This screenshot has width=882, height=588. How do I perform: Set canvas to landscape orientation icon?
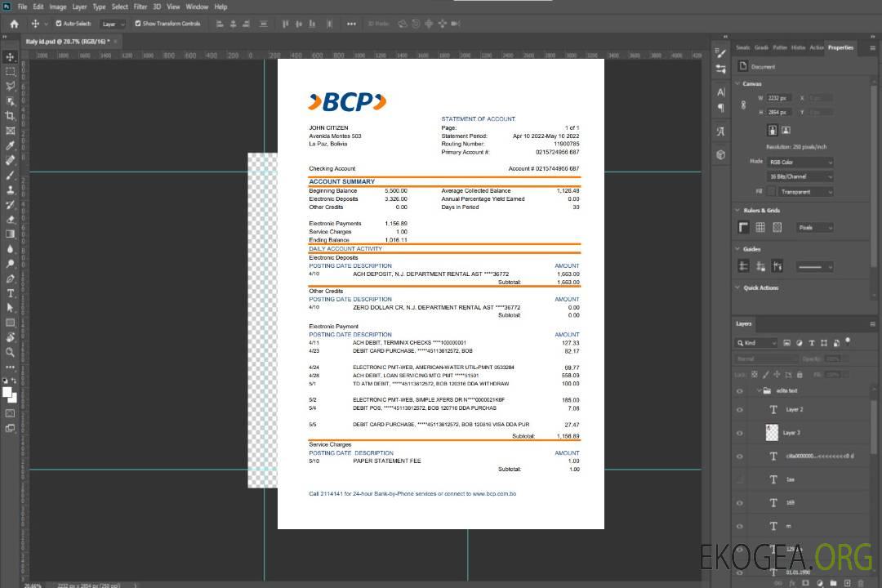pos(786,130)
